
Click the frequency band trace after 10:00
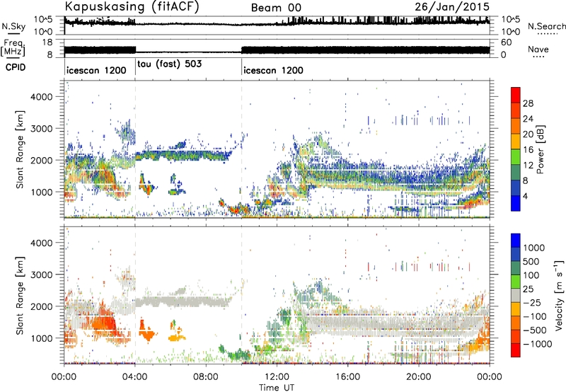(365, 50)
